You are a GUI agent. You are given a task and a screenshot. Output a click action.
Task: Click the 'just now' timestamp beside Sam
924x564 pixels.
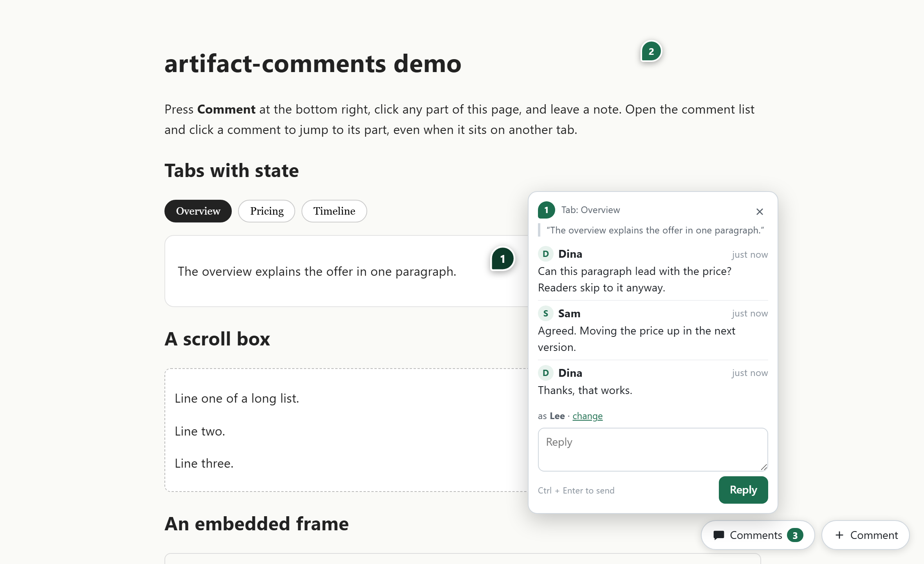pyautogui.click(x=750, y=313)
